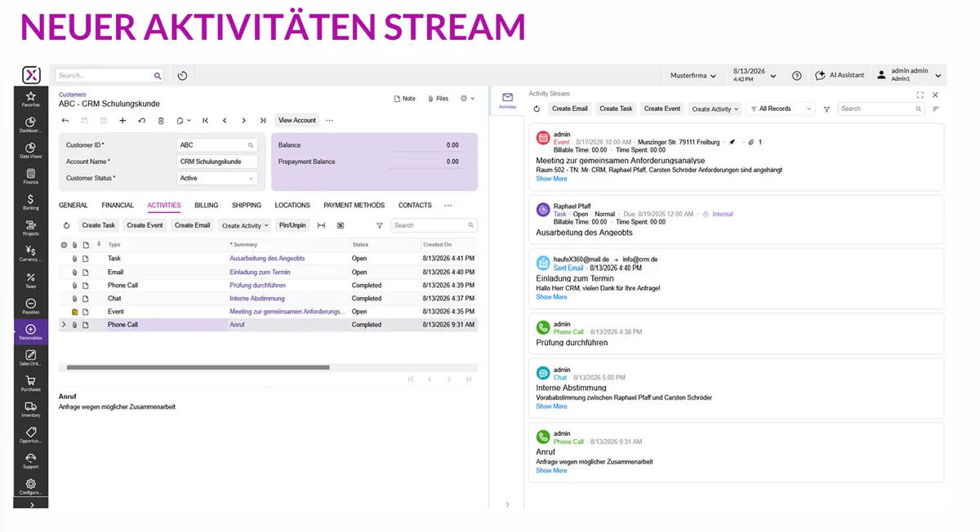Click the sort icon beside Activity Stream search
This screenshot has height=532, width=980.
(936, 109)
